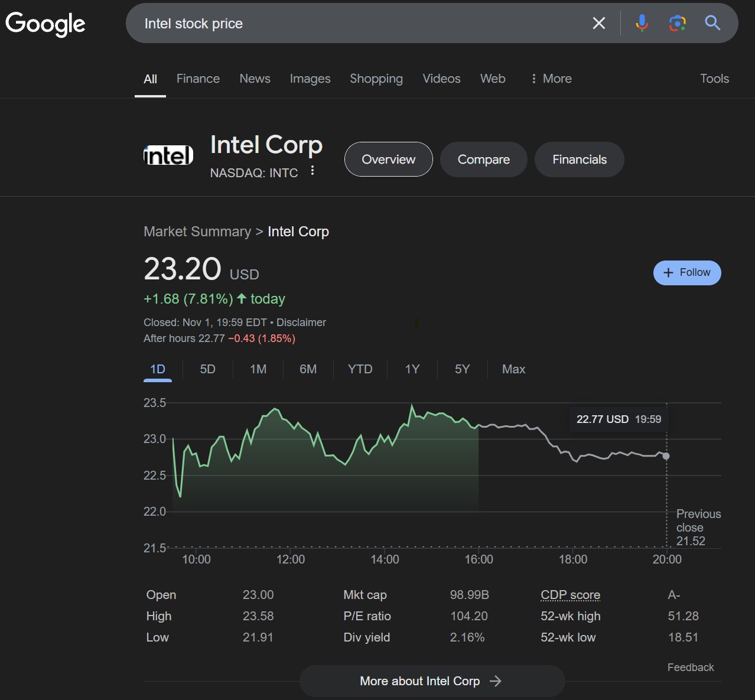Open the Tools options
This screenshot has height=700, width=755.
pyautogui.click(x=714, y=79)
